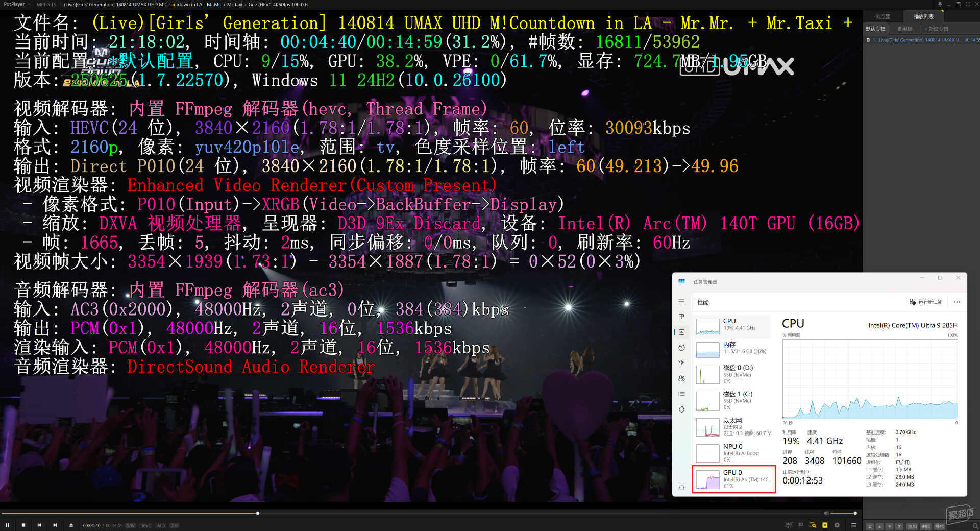Select the Girls' Generation playlist entry
This screenshot has width=980, height=531.
click(922, 40)
